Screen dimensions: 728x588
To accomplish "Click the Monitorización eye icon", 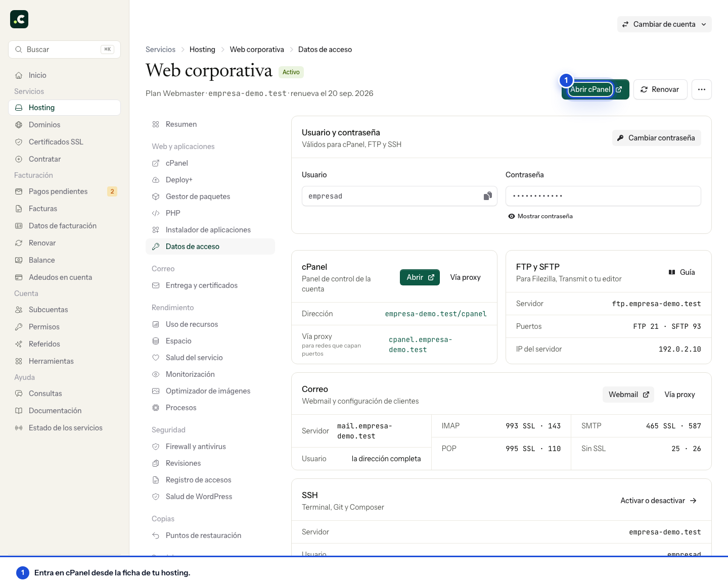I will [156, 374].
